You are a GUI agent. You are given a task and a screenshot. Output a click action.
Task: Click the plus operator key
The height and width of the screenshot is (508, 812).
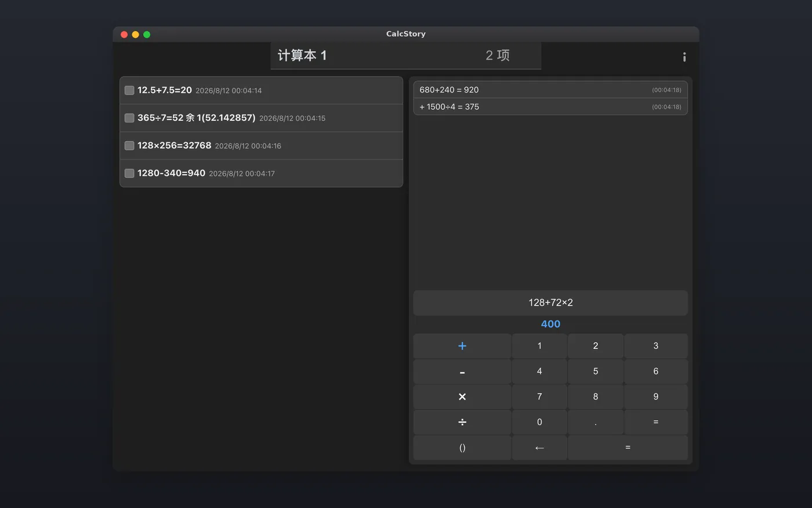[x=462, y=346]
